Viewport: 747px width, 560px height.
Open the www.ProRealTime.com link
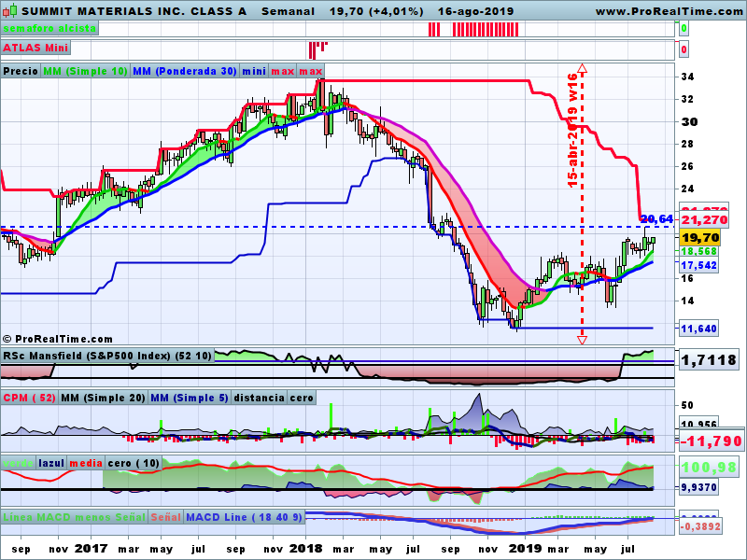669,11
